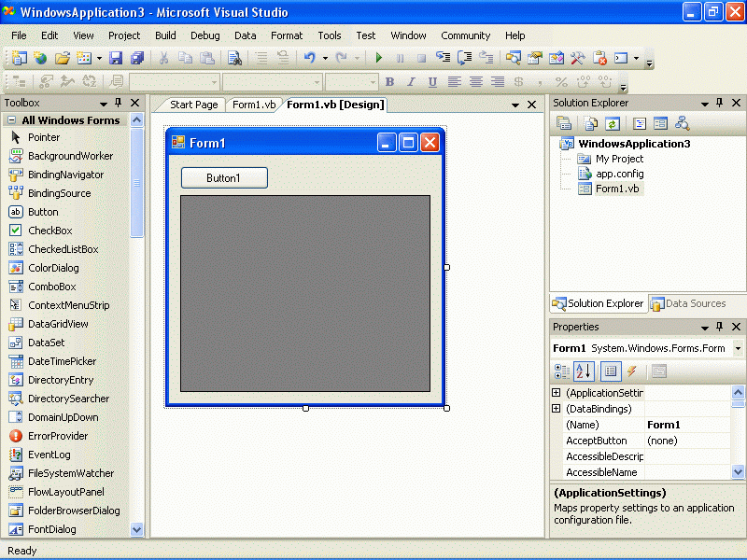This screenshot has width=747, height=560.
Task: Open the Properties panel window position dropdown
Action: [705, 328]
